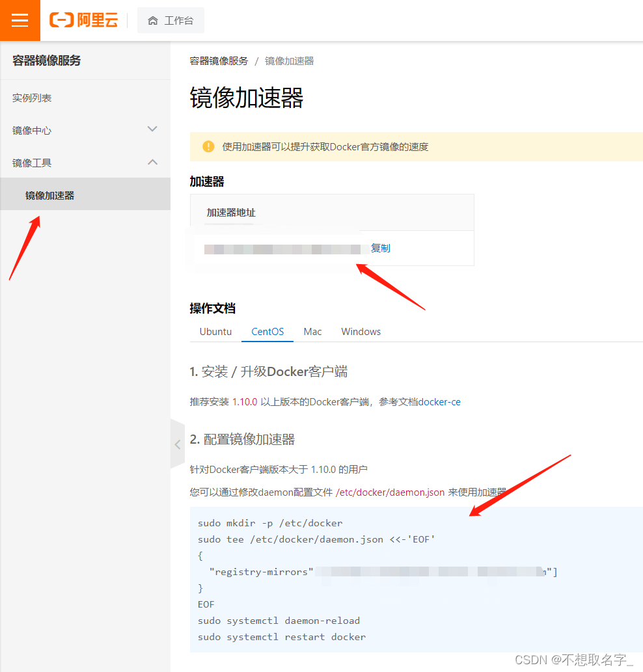Collapse the 镜像工具 sidebar section
The width and height of the screenshot is (643, 672).
85,163
